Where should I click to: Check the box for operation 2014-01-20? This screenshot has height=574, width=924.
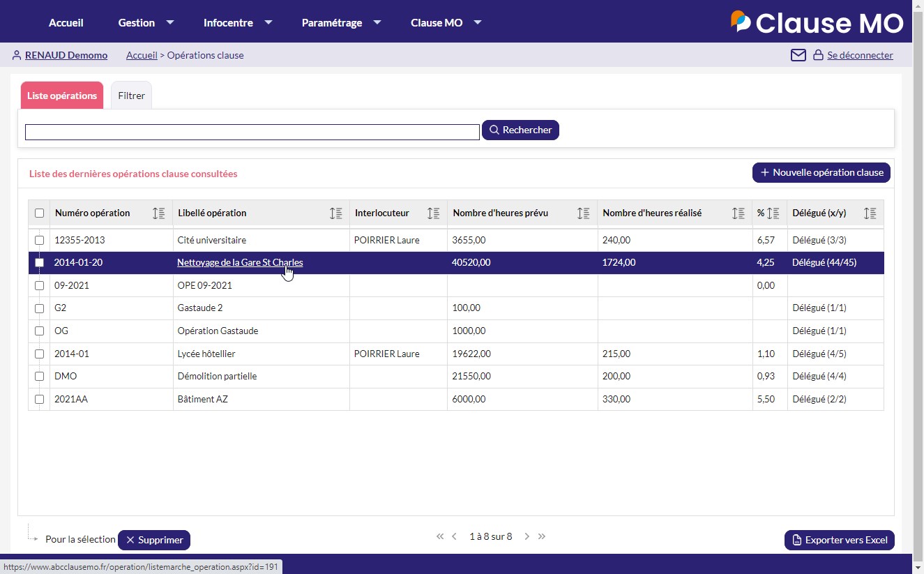(40, 263)
